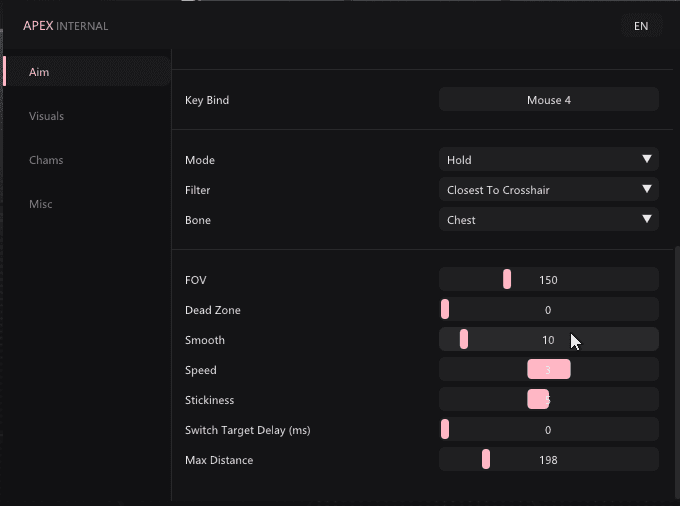Image resolution: width=680 pixels, height=506 pixels.
Task: Click the Mode dropdown arrow icon
Action: (x=647, y=159)
